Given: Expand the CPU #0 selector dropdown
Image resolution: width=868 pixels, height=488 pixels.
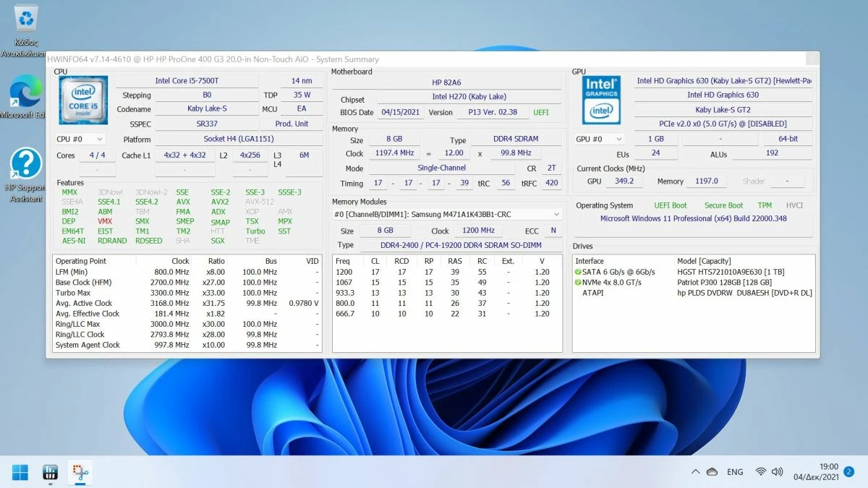Looking at the screenshot, I should pyautogui.click(x=80, y=139).
